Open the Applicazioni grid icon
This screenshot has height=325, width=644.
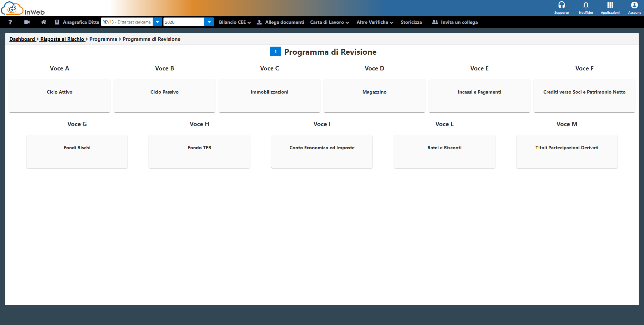[x=610, y=5]
